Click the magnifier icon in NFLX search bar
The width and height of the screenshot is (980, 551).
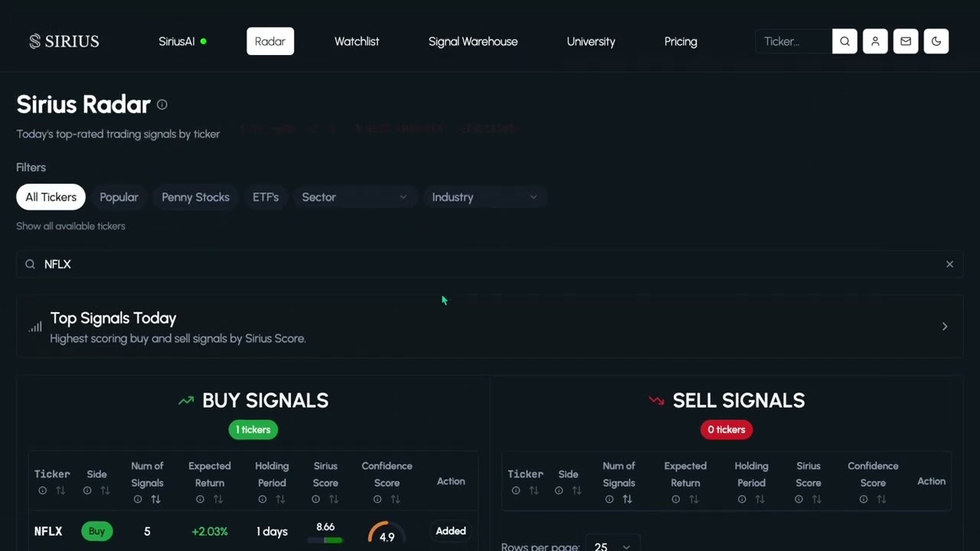[x=30, y=264]
